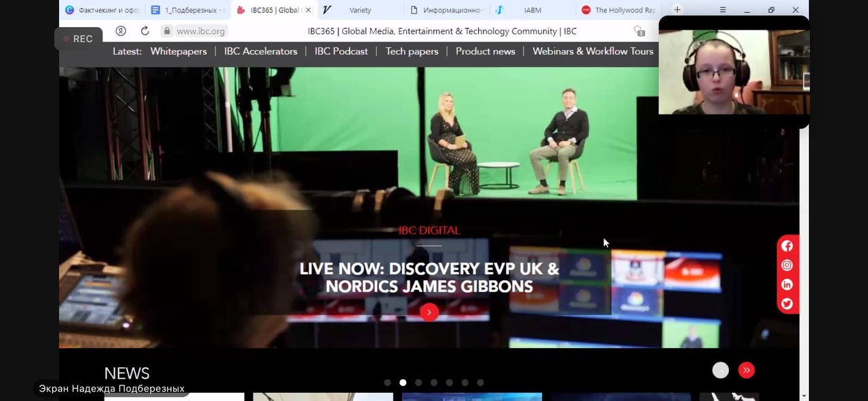This screenshot has width=868, height=401.
Task: Open the browser hamburger menu icon
Action: pyautogui.click(x=723, y=10)
